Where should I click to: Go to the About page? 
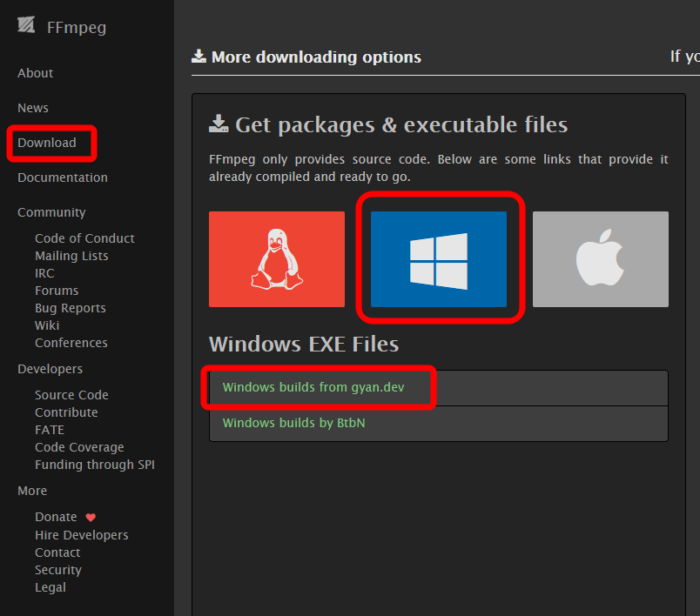36,73
